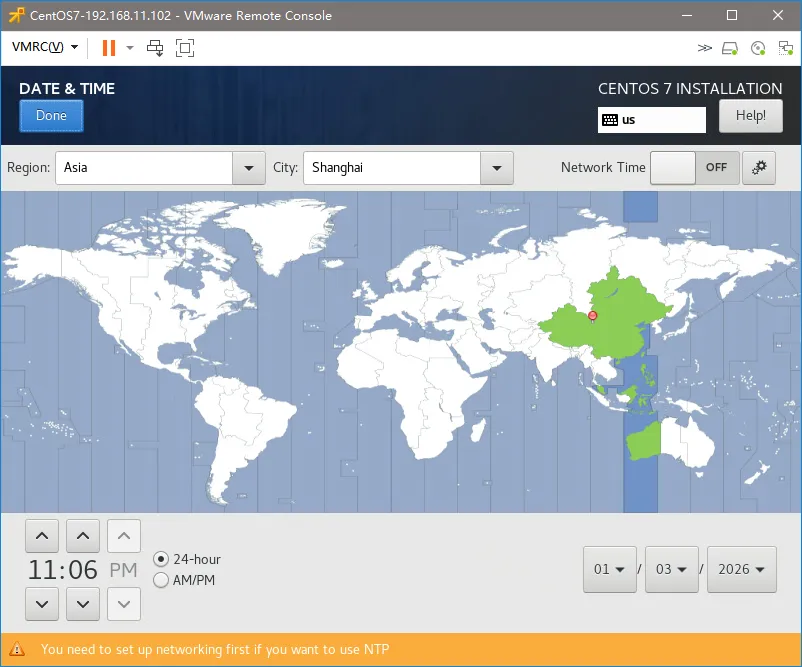Increase the minutes value
Screen dimensions: 802x667
pyautogui.click(x=83, y=536)
